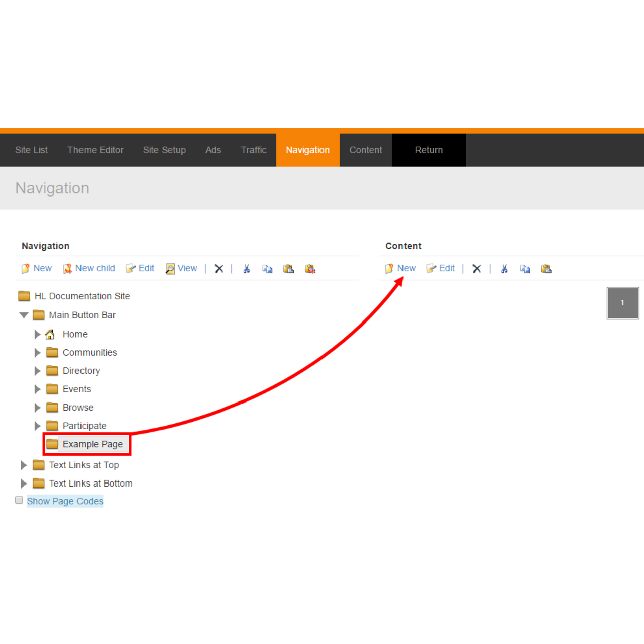Collapse the Main Button Bar folder

coord(24,315)
